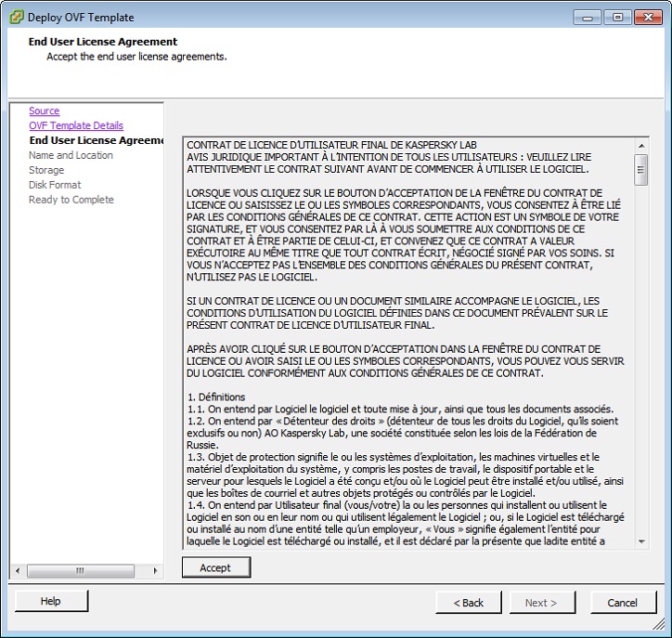Click the window resize grip corner

point(659,625)
